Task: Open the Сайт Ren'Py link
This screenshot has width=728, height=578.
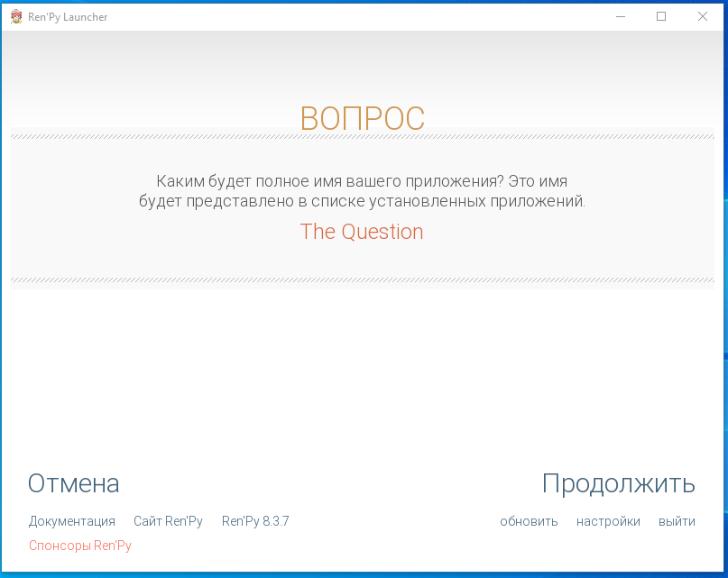Action: click(x=168, y=521)
